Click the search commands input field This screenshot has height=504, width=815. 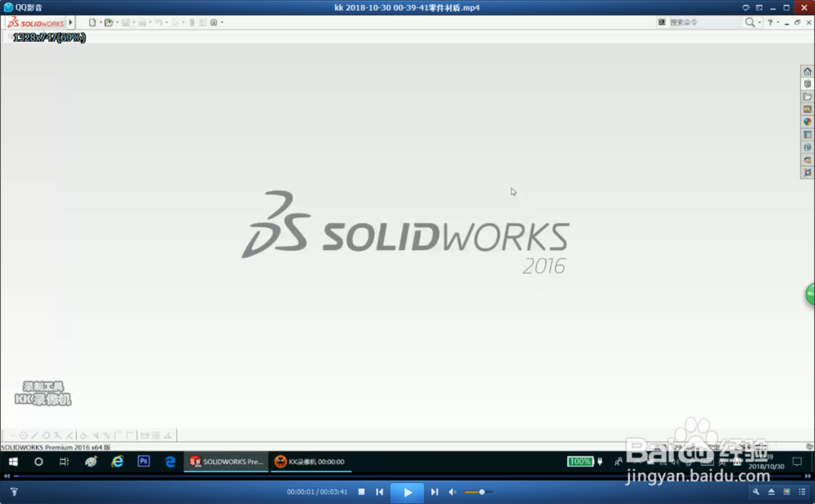click(704, 22)
